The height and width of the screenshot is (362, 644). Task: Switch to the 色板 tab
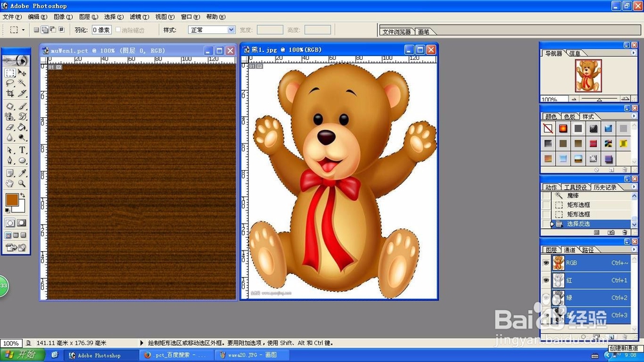[569, 117]
